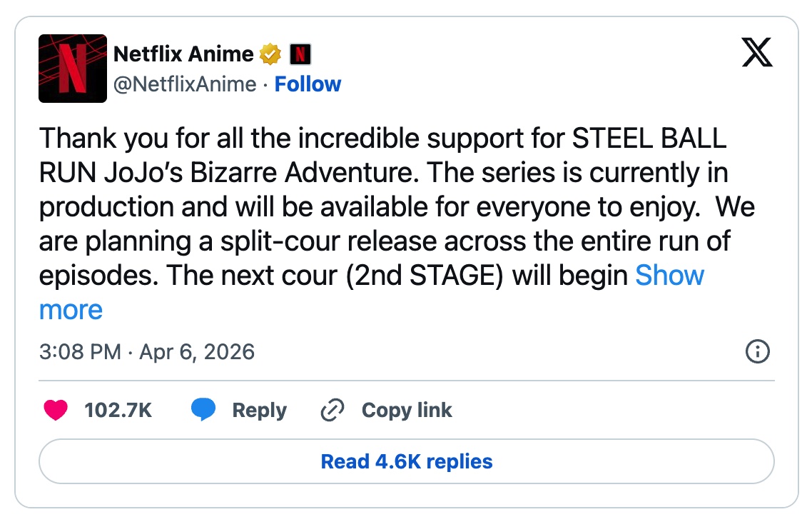
Task: Click the copy link chain icon
Action: tap(333, 410)
